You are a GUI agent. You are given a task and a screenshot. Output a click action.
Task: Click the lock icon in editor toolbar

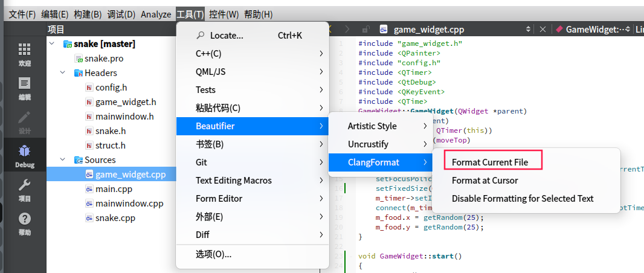[x=365, y=30]
